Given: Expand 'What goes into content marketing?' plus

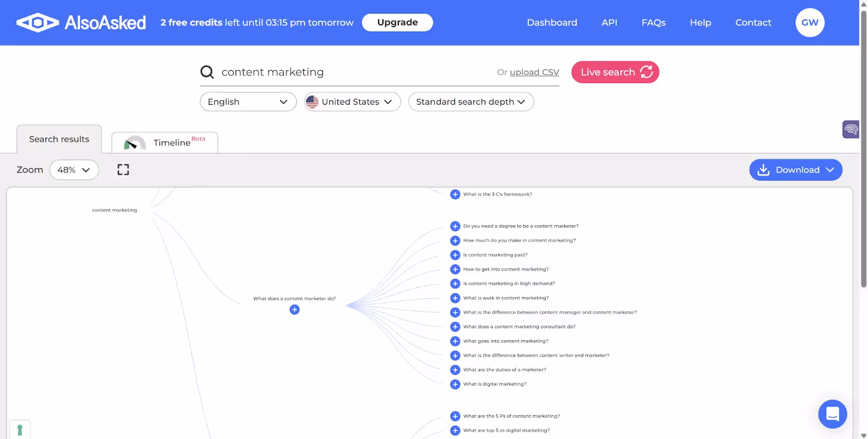Looking at the screenshot, I should [x=455, y=341].
